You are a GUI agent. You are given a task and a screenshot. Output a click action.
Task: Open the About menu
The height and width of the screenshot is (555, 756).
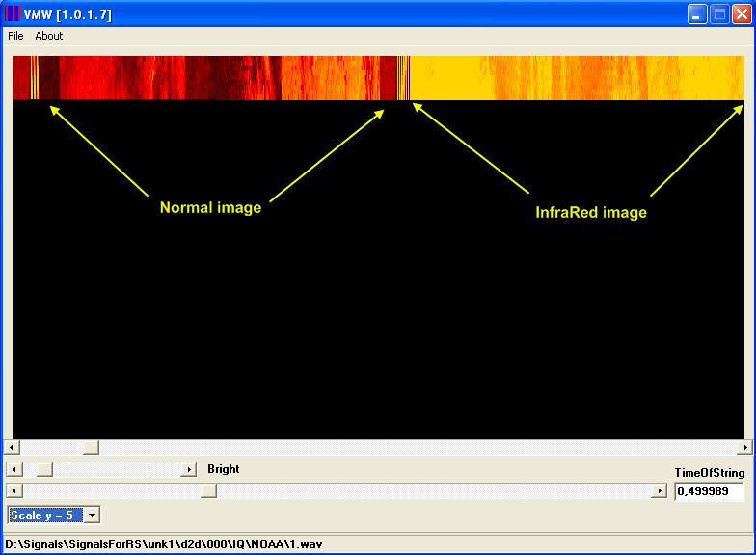[48, 36]
